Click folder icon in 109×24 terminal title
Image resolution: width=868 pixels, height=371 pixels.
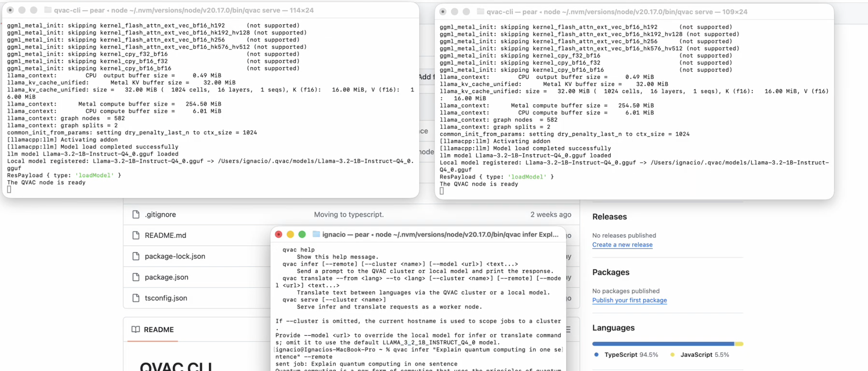pyautogui.click(x=480, y=12)
